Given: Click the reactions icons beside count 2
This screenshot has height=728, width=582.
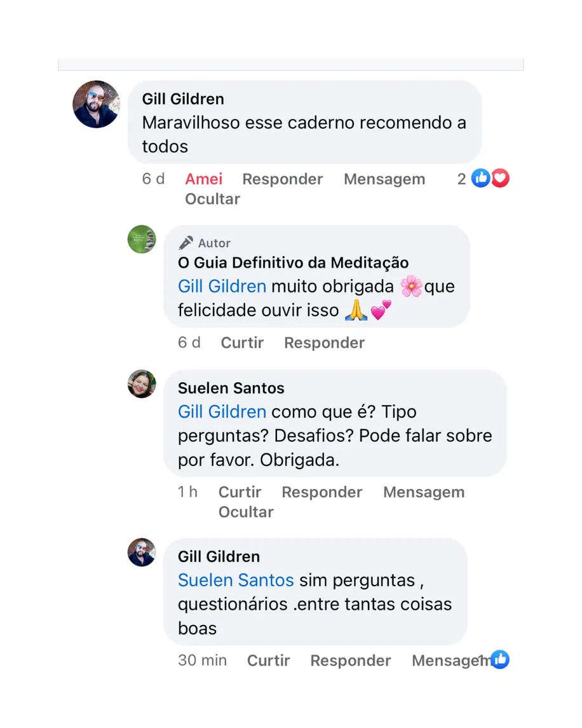Looking at the screenshot, I should pos(490,178).
